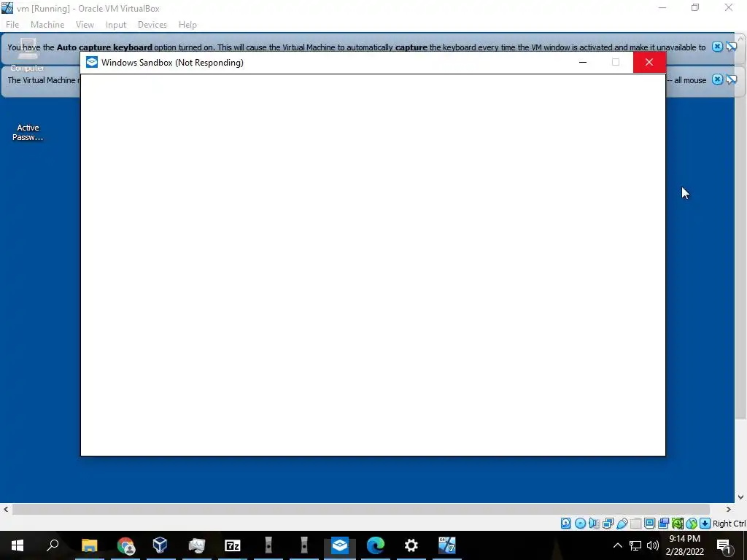Click the network adapters status icon
Screen dimensions: 747x560
click(608, 524)
